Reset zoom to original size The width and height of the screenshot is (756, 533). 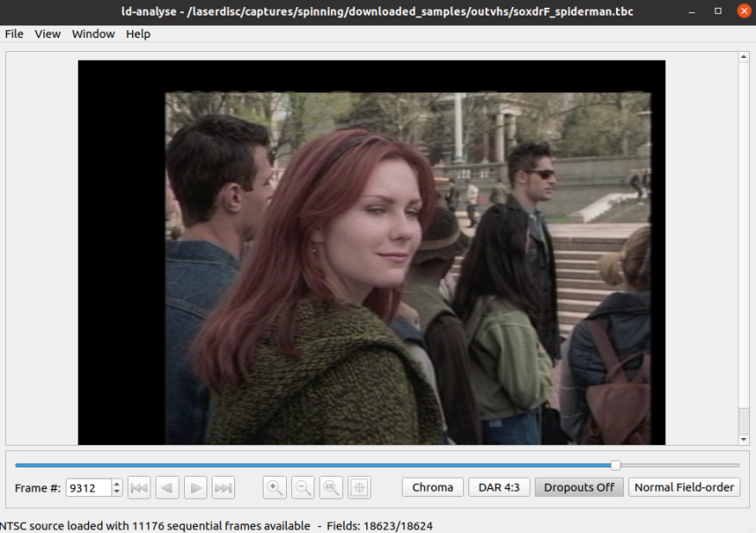[331, 488]
